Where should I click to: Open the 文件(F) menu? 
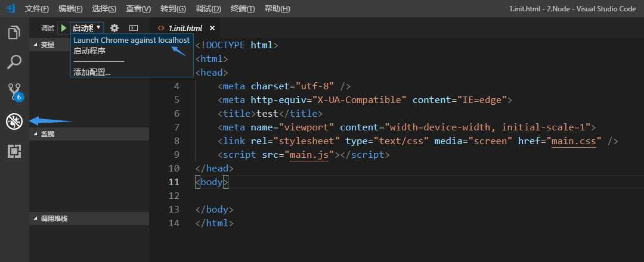(x=36, y=8)
